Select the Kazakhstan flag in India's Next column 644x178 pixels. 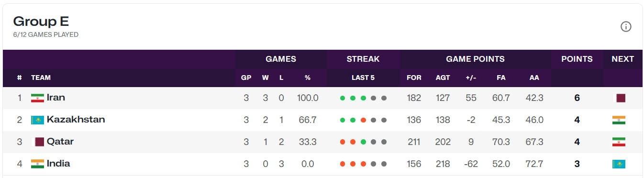619,164
